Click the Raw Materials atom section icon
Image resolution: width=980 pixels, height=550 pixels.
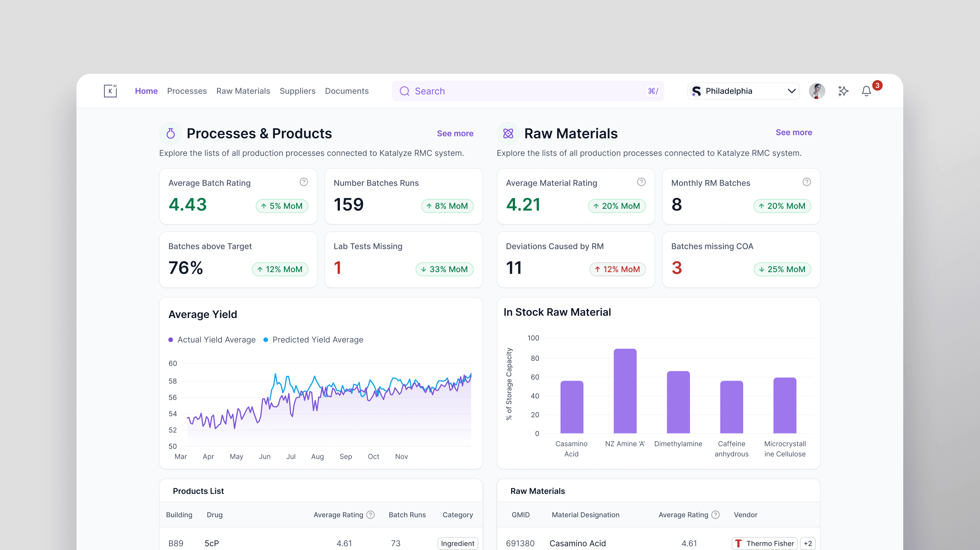pyautogui.click(x=508, y=133)
